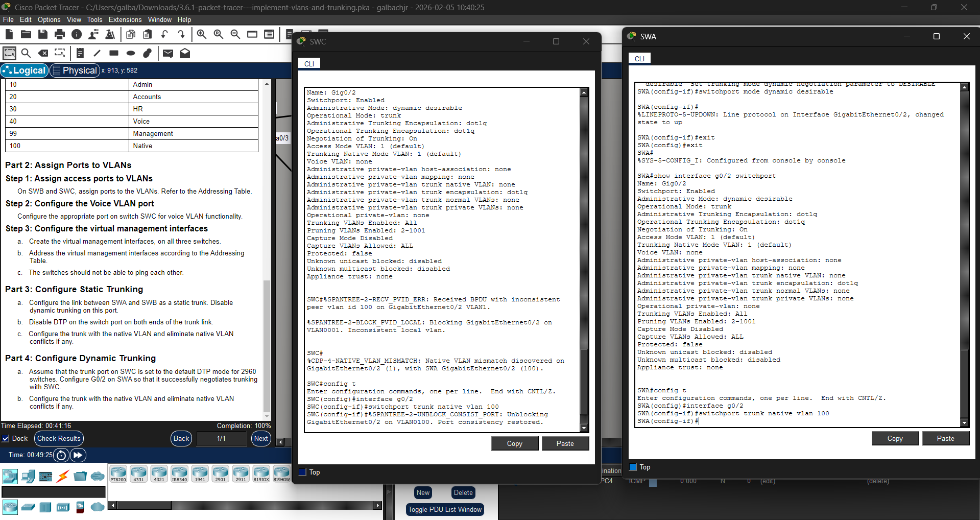Go to the next instruction page with Next
Screen dimensions: 980x520
click(261, 438)
